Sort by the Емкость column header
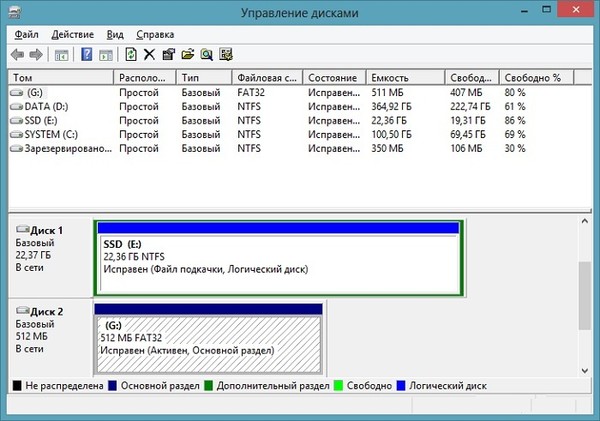Image resolution: width=600 pixels, height=421 pixels. click(x=405, y=78)
